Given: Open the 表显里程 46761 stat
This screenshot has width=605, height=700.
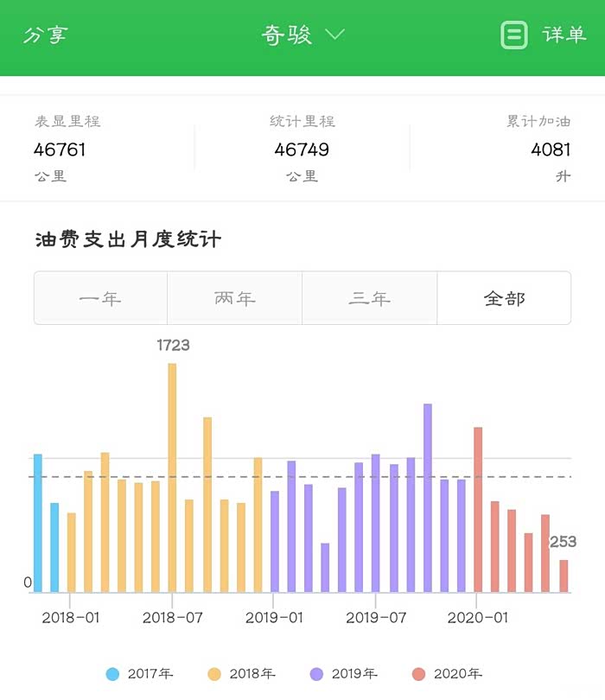Looking at the screenshot, I should coord(60,149).
